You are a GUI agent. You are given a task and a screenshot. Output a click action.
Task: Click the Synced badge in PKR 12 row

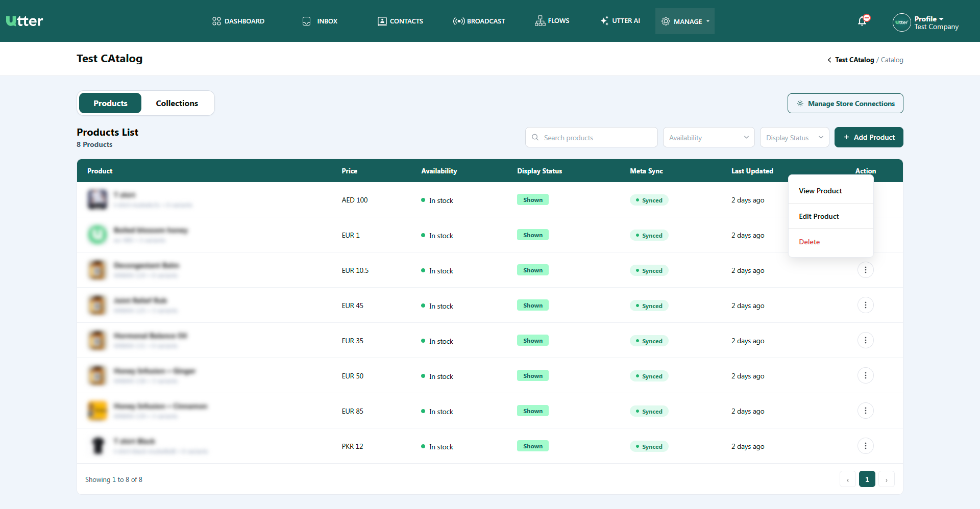point(649,447)
